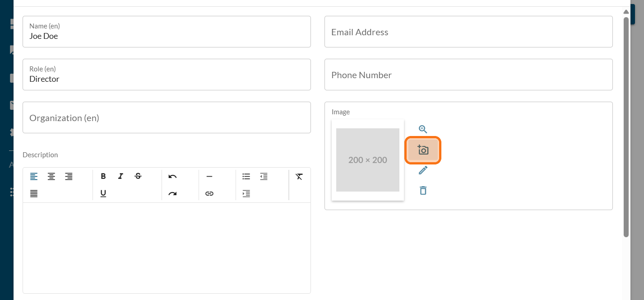Click the Organization (en) field
The height and width of the screenshot is (300, 644).
[167, 117]
